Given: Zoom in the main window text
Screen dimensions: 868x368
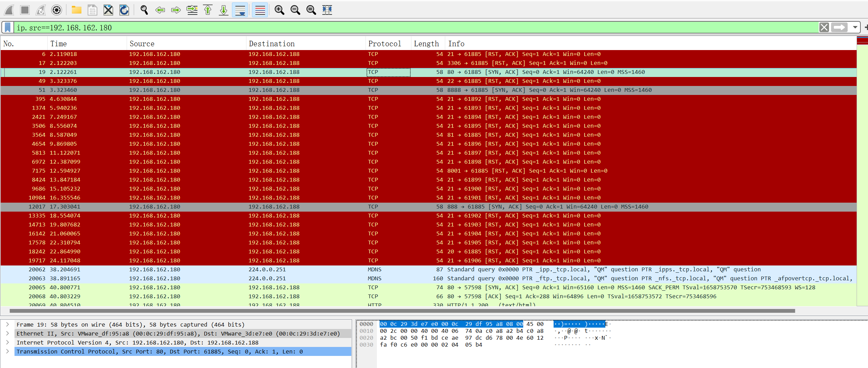Looking at the screenshot, I should pyautogui.click(x=280, y=10).
